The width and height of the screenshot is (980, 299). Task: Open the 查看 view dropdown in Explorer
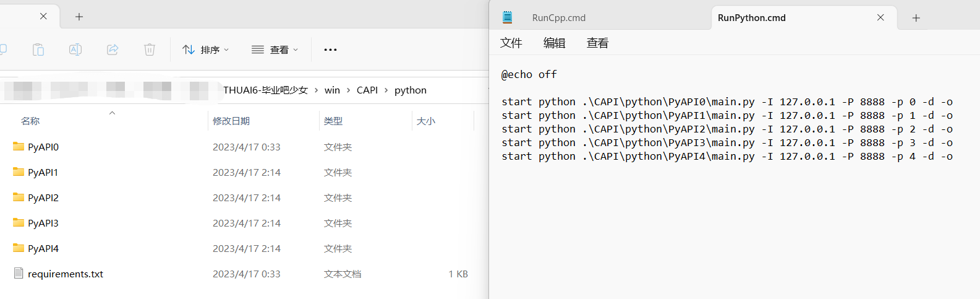pos(275,50)
